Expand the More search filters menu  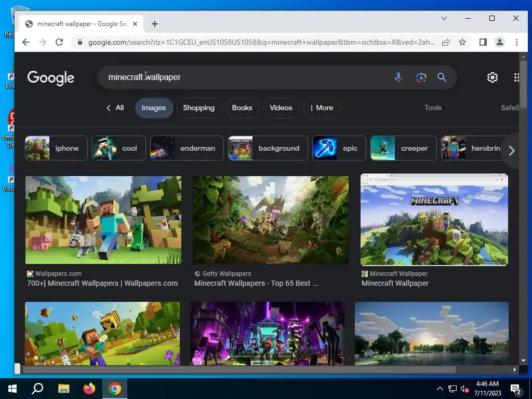coord(322,108)
